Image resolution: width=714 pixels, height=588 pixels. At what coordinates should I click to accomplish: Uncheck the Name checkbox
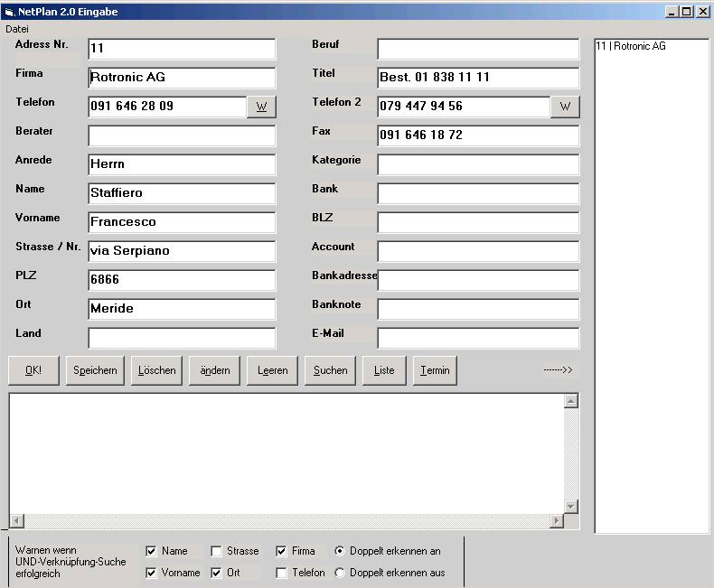point(151,551)
